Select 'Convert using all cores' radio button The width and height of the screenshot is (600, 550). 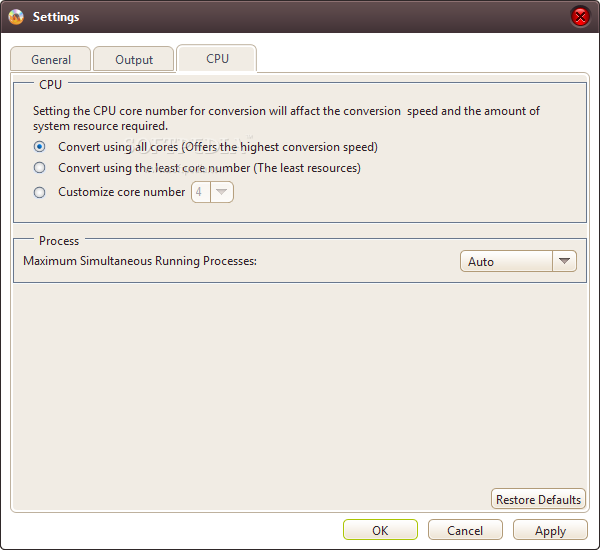(39, 147)
